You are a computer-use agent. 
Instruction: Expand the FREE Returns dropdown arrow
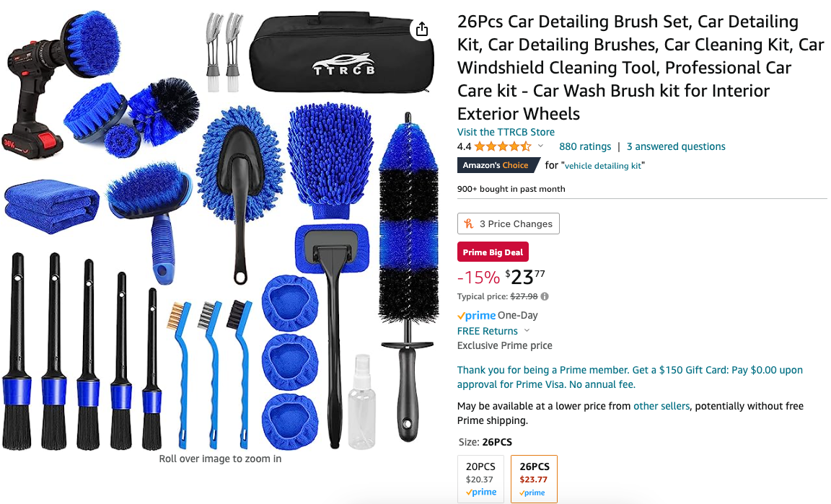[x=527, y=331]
